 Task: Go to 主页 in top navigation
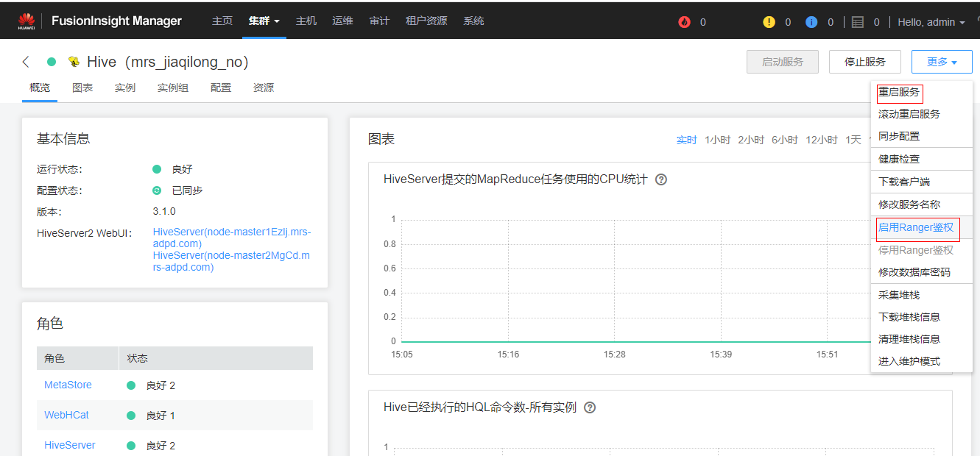[x=222, y=21]
